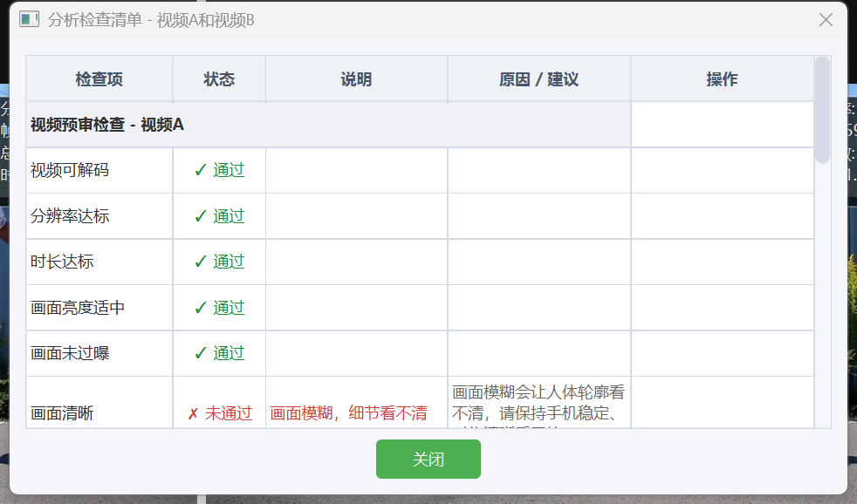
Task: Click the 状态 column header
Action: pyautogui.click(x=219, y=79)
